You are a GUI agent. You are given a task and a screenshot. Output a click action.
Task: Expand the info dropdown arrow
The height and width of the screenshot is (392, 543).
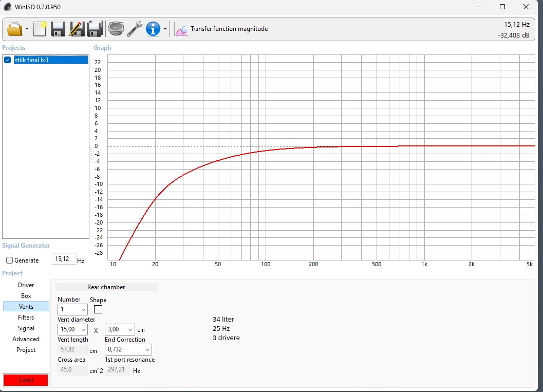[x=165, y=29]
